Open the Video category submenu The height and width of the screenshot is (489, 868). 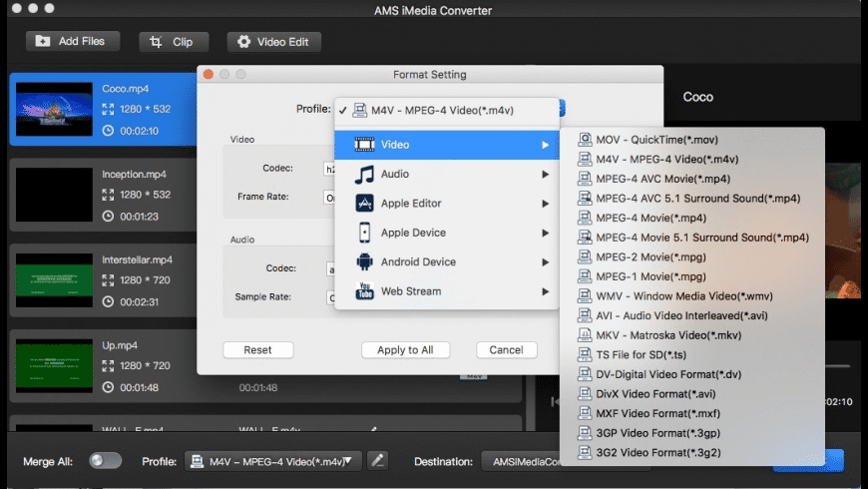447,145
